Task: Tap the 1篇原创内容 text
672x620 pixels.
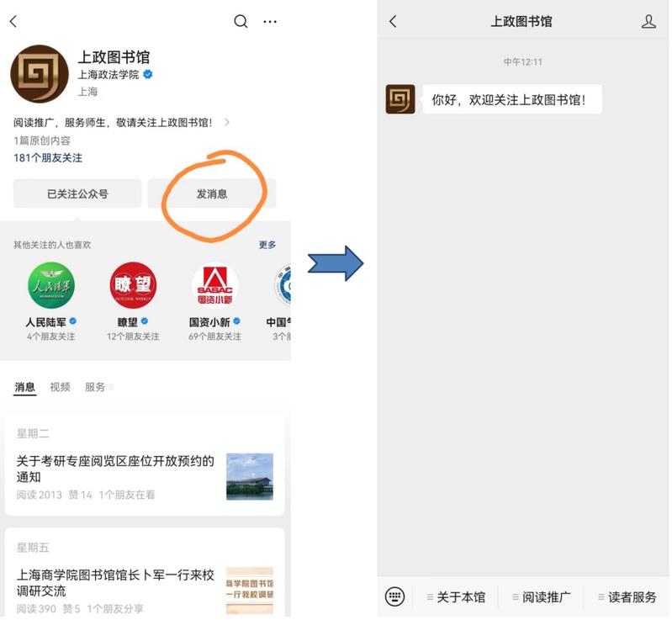Action: [x=42, y=140]
